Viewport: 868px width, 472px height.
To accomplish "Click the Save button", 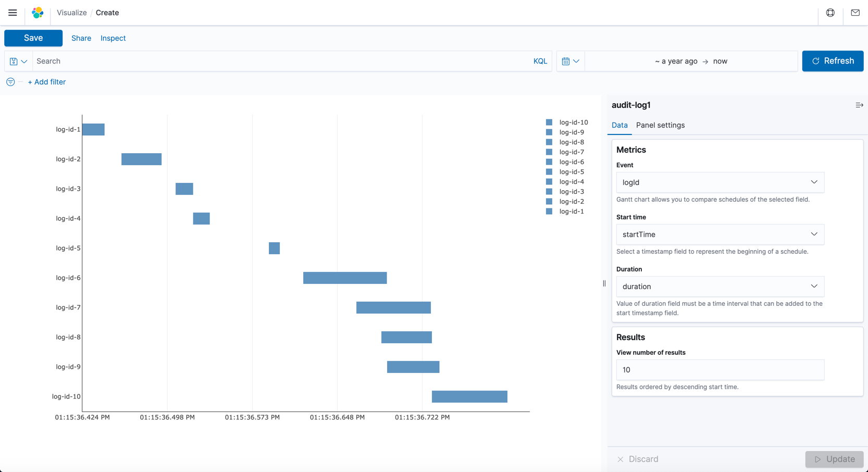I will (x=33, y=38).
